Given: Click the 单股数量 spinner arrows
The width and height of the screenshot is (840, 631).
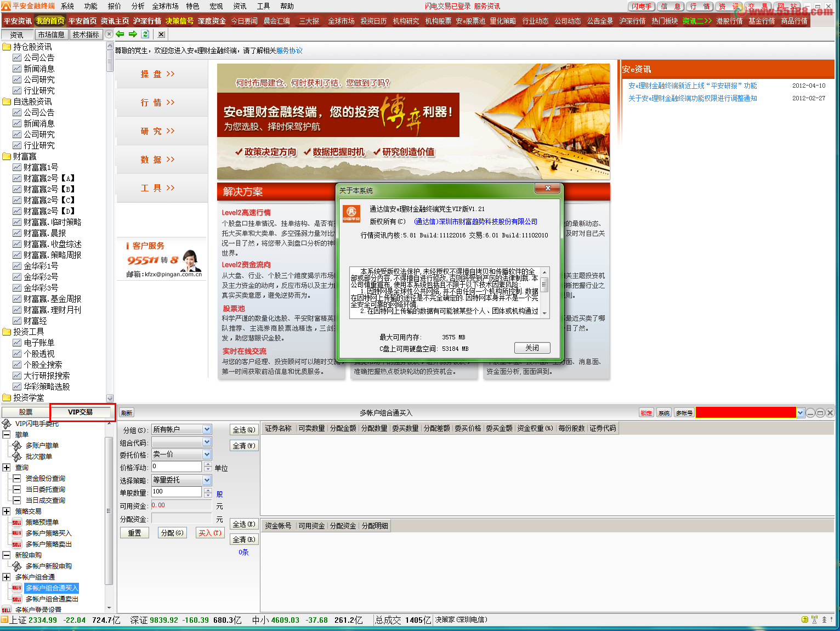Looking at the screenshot, I should click(x=208, y=492).
